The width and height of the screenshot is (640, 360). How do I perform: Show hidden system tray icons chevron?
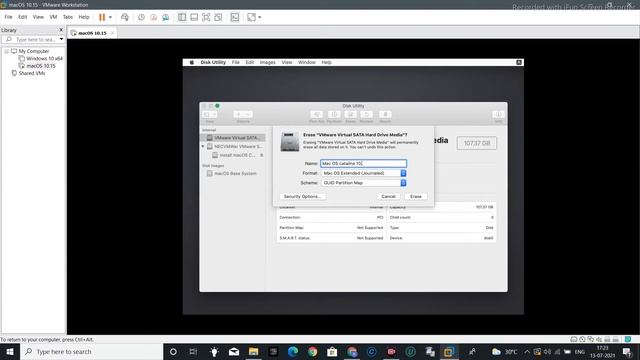pos(527,351)
